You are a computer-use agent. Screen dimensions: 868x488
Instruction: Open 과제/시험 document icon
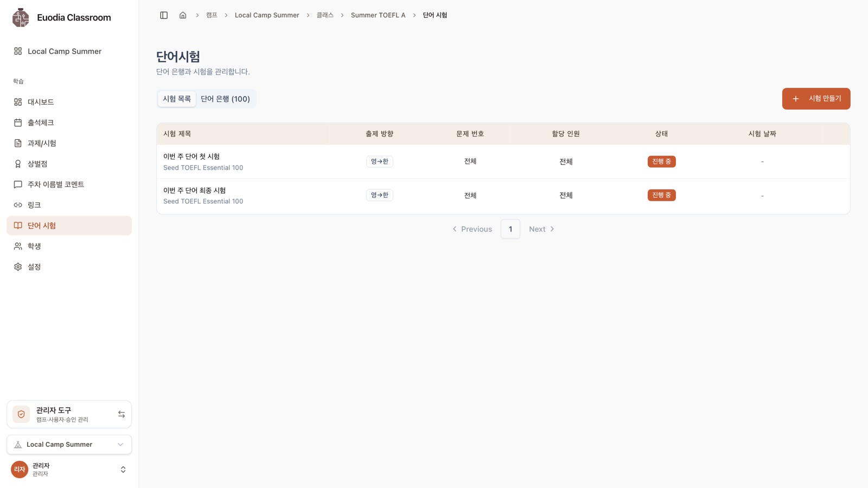18,143
